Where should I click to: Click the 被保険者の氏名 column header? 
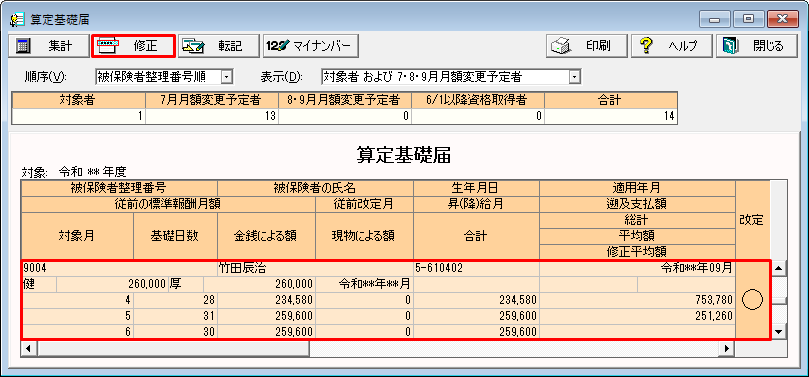[x=316, y=188]
